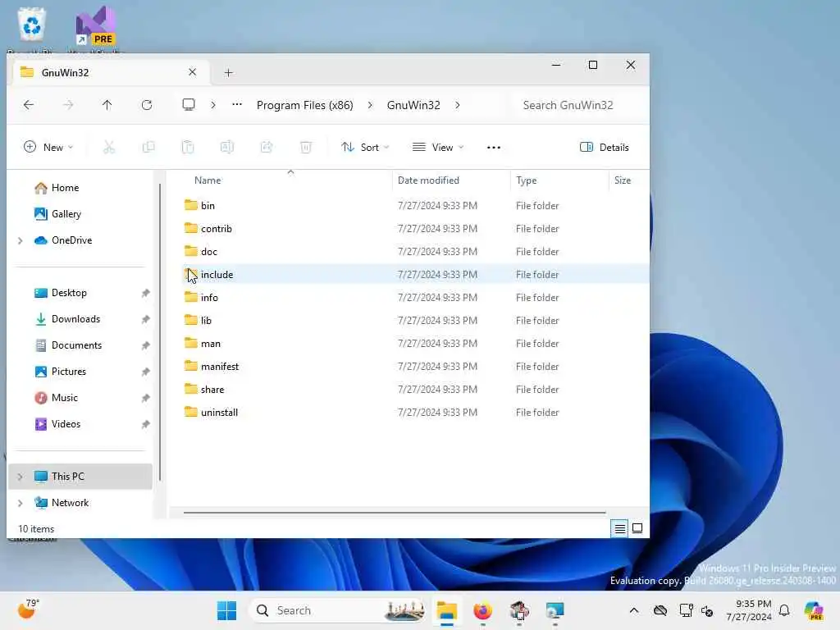The height and width of the screenshot is (630, 840).
Task: Open Pictures quick access folder
Action: pyautogui.click(x=69, y=372)
